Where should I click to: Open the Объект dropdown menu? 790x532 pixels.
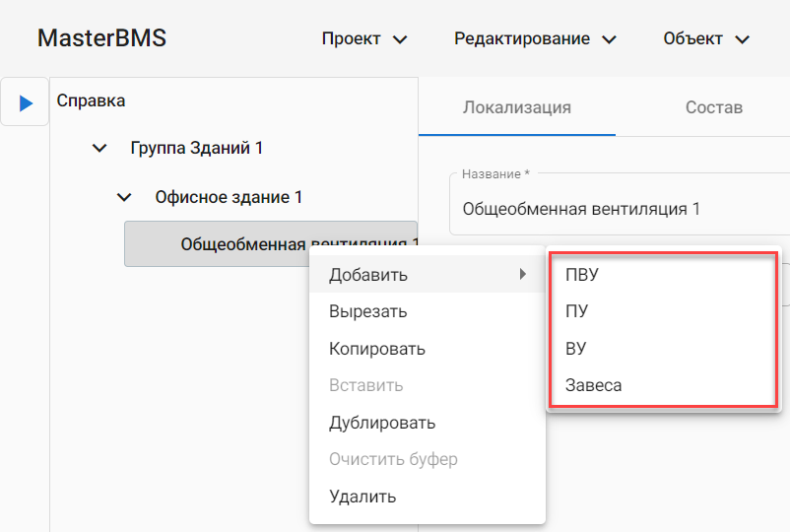coord(706,39)
